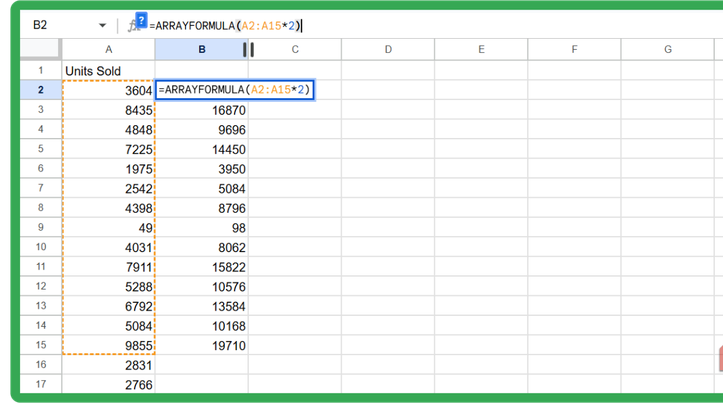The image size is (723, 403).
Task: Click cell with value 2542
Action: click(x=109, y=188)
